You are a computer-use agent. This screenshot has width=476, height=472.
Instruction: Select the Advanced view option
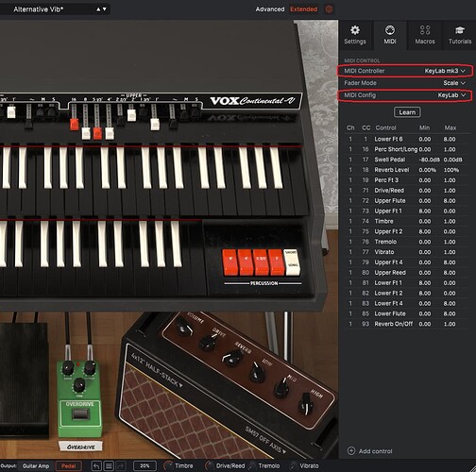(270, 9)
